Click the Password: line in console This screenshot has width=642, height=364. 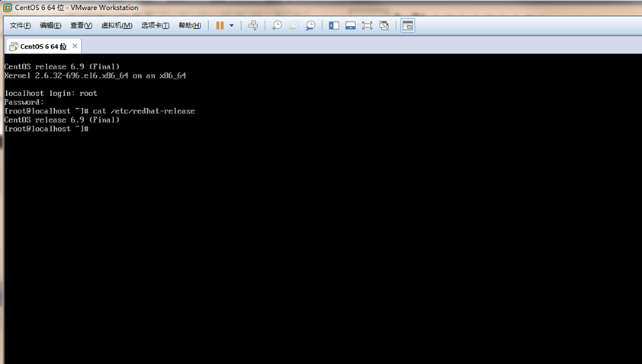tap(24, 102)
